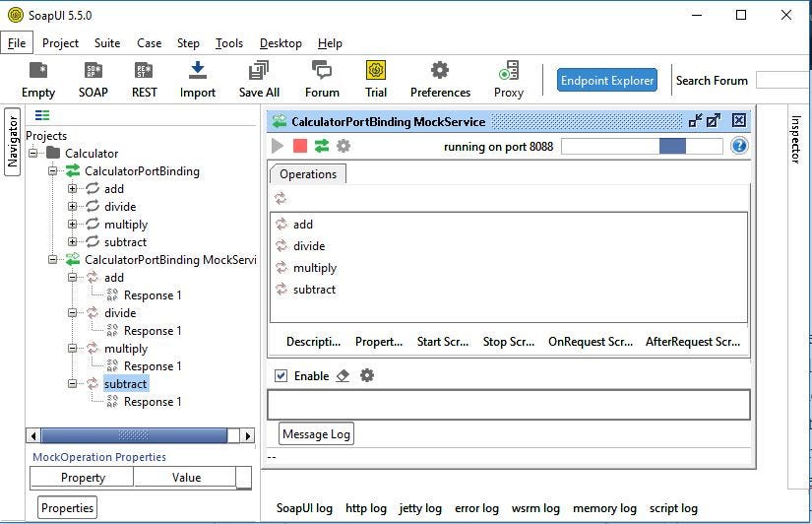812x524 pixels.
Task: Click the small arrows icon above operations list
Action: click(x=281, y=198)
